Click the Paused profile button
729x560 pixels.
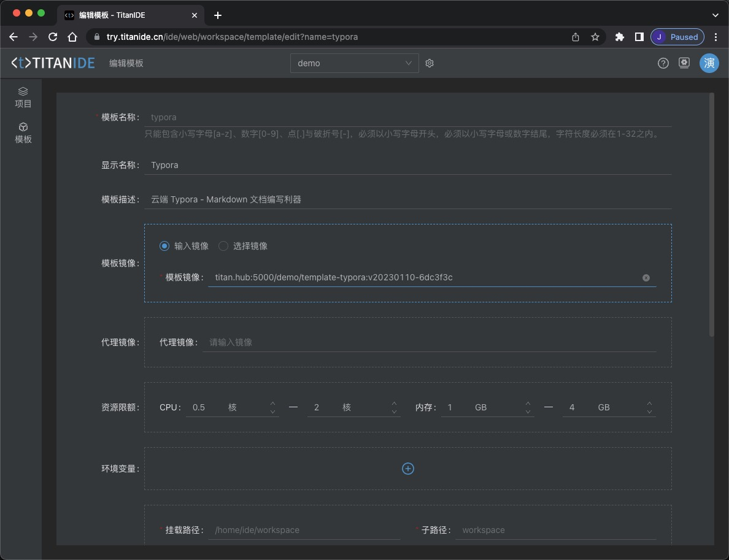coord(677,37)
